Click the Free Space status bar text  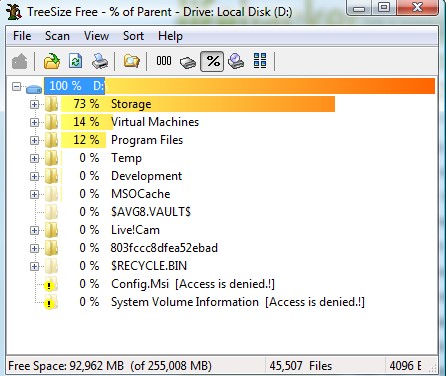(x=110, y=366)
